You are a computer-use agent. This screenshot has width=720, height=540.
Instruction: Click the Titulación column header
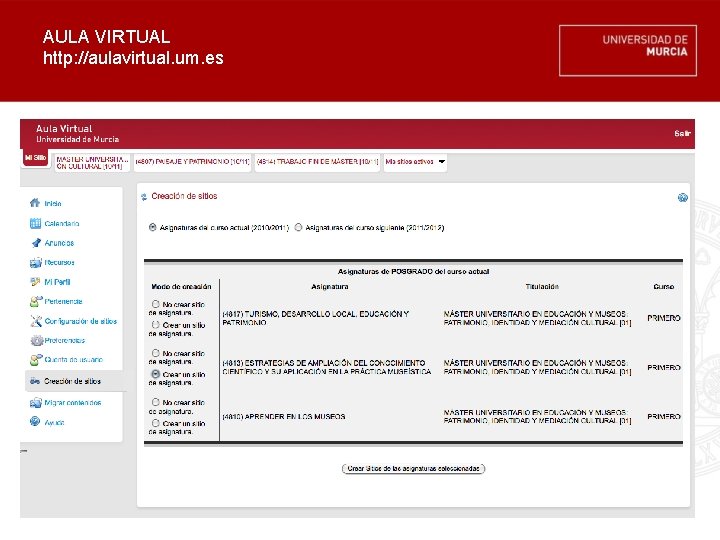click(542, 287)
